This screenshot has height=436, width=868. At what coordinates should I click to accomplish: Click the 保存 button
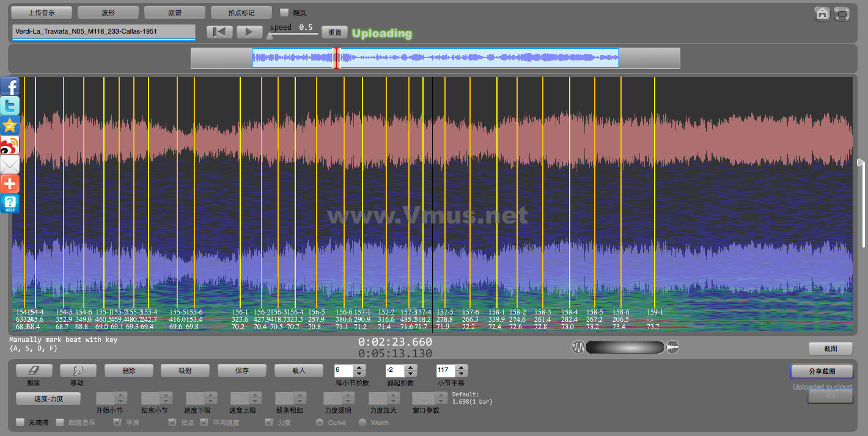point(242,371)
